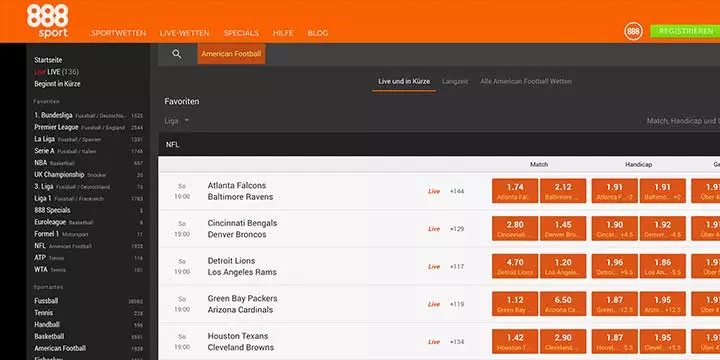Open the Hilfe menu

pos(283,33)
